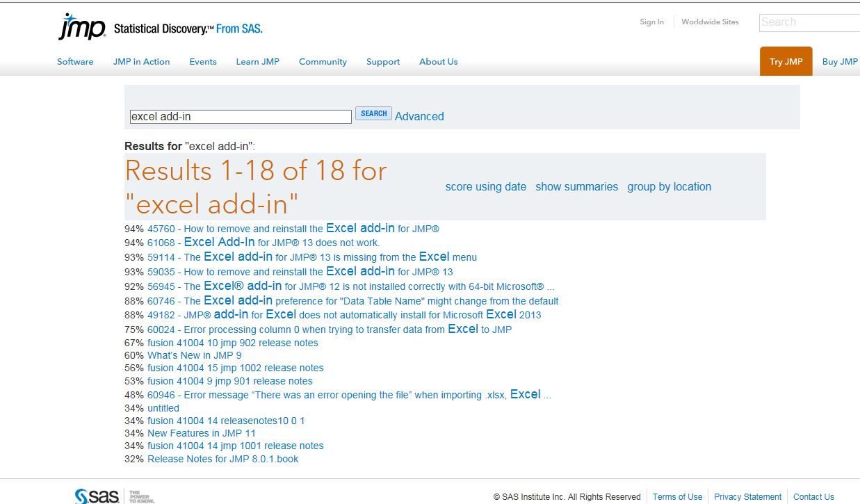860x504 pixels.
Task: Click the SAS logo in the footer
Action: (93, 496)
